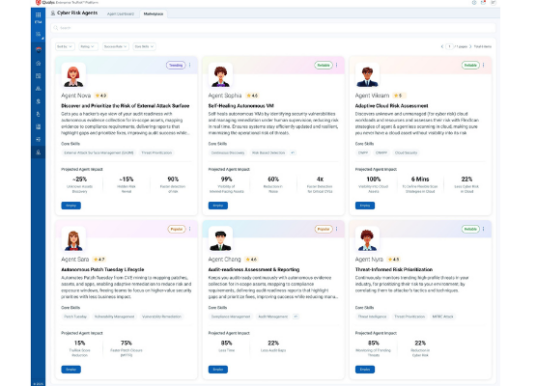
Task: Click the round red-blue logo icon in sidebar
Action: (38, 50)
